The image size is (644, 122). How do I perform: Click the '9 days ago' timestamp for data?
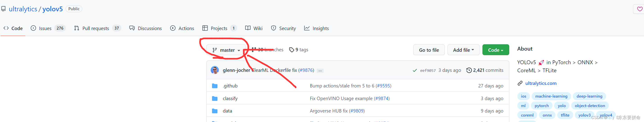point(492,111)
